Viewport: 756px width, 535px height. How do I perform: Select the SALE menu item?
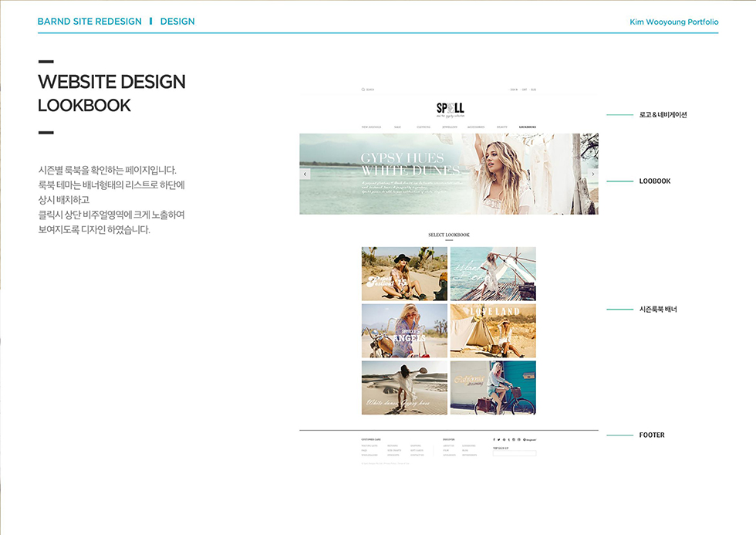click(397, 127)
